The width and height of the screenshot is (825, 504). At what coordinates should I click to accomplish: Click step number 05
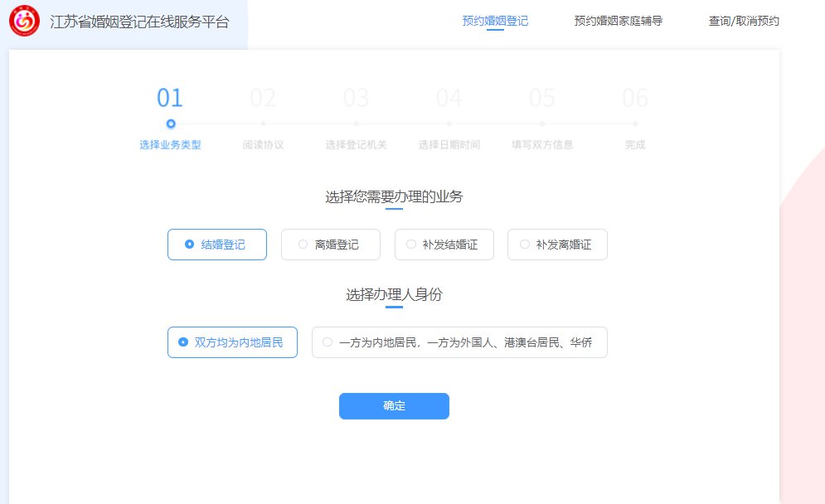[542, 98]
